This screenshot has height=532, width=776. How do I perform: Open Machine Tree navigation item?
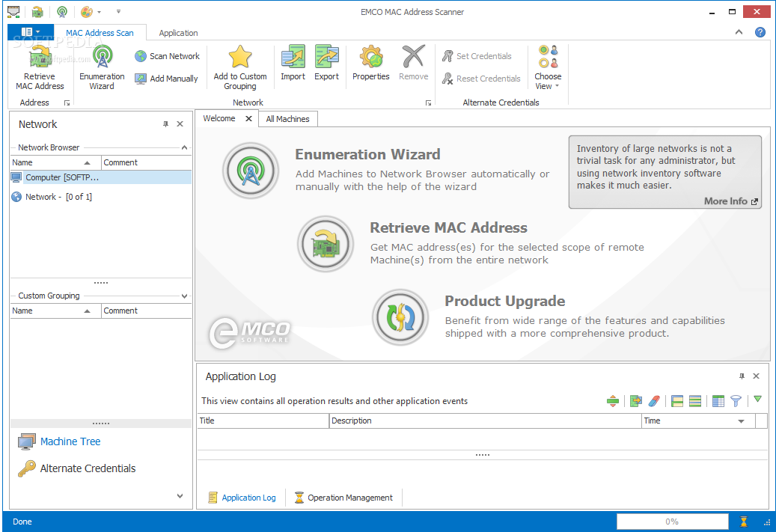pos(59,441)
